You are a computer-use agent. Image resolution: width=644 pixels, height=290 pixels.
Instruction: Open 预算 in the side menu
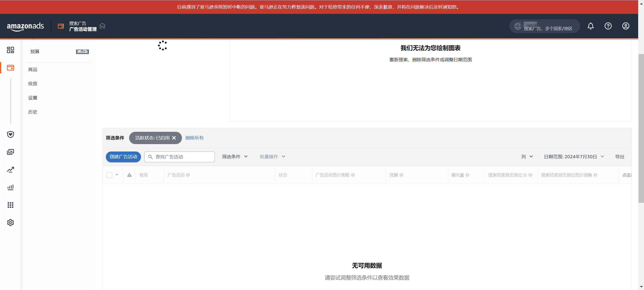click(35, 52)
